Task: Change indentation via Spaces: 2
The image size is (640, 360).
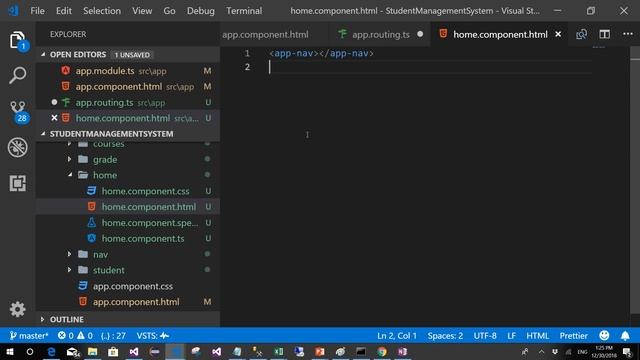Action: coord(445,336)
